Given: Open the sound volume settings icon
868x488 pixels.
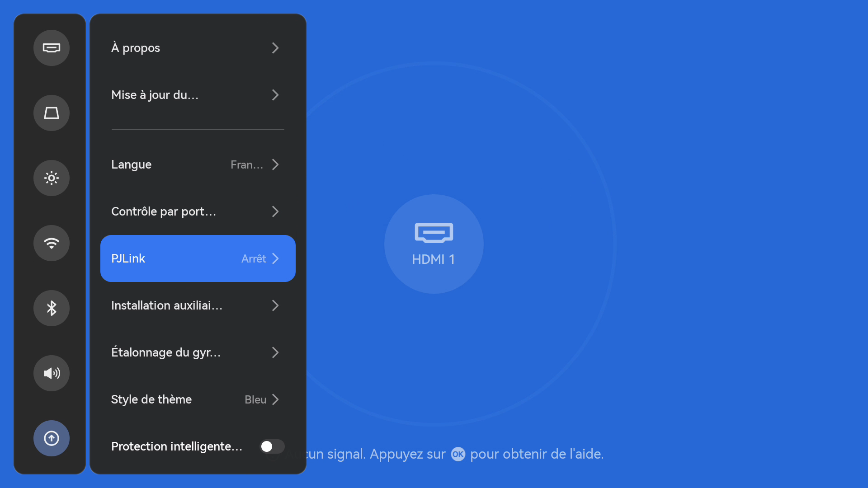Looking at the screenshot, I should click(51, 373).
